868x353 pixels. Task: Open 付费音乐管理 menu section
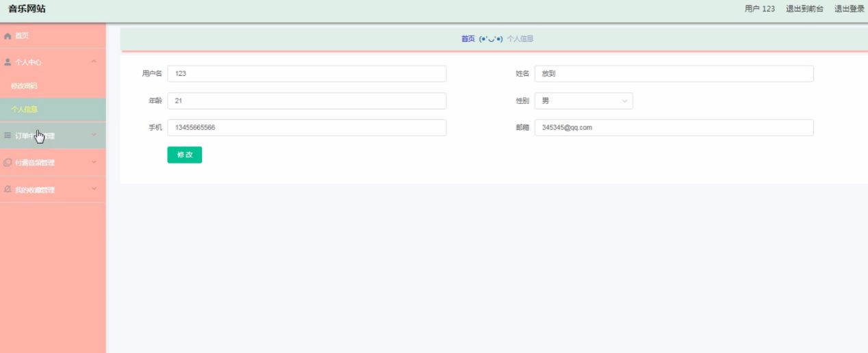point(53,163)
